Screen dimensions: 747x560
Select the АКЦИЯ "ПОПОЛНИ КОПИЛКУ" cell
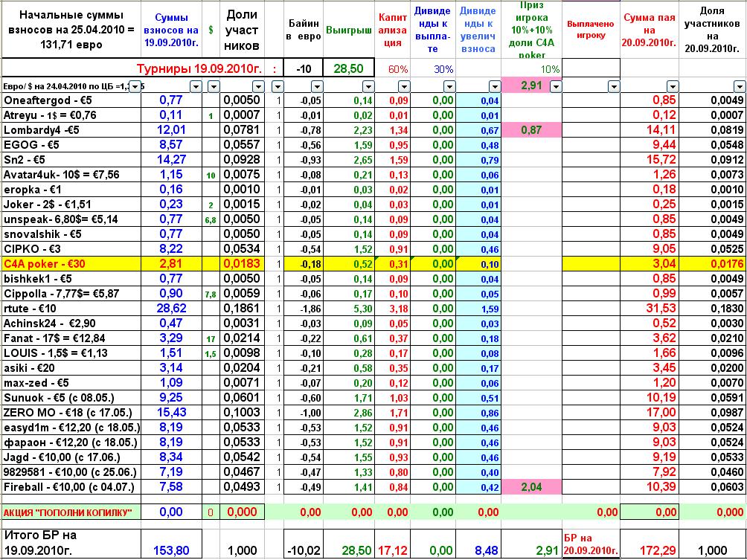coord(71,512)
